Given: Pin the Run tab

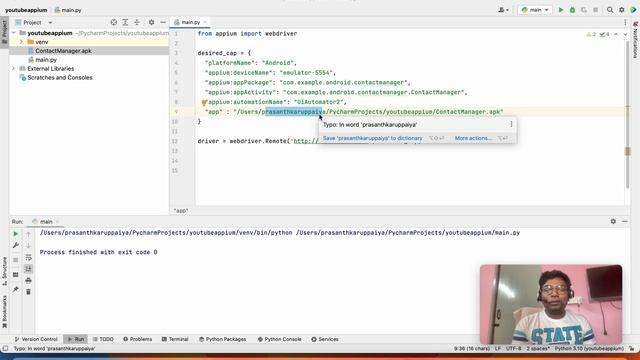Looking at the screenshot, I should coord(16,289).
